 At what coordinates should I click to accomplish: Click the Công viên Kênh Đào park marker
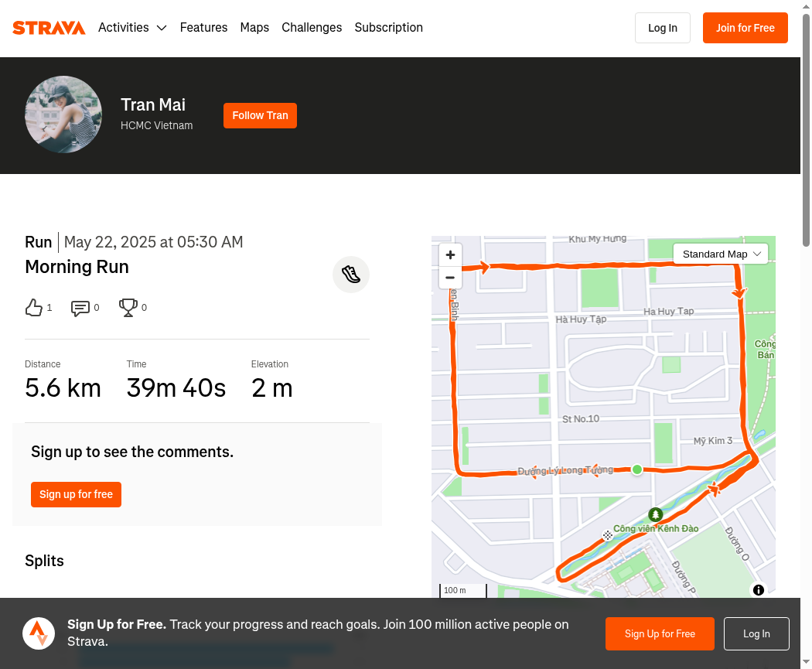[x=656, y=514]
